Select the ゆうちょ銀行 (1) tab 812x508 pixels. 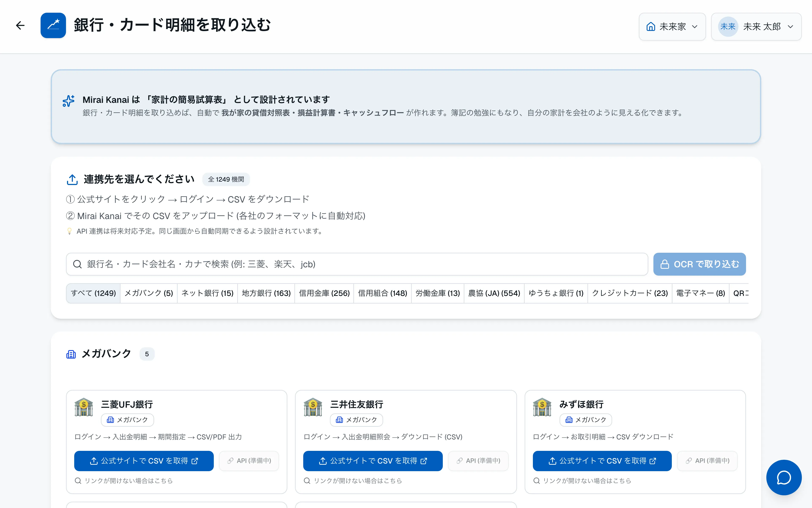click(556, 293)
